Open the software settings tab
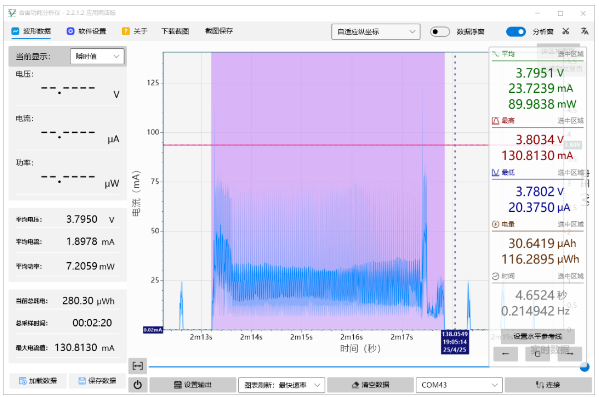Screen dimensions: 599x397 coord(86,31)
